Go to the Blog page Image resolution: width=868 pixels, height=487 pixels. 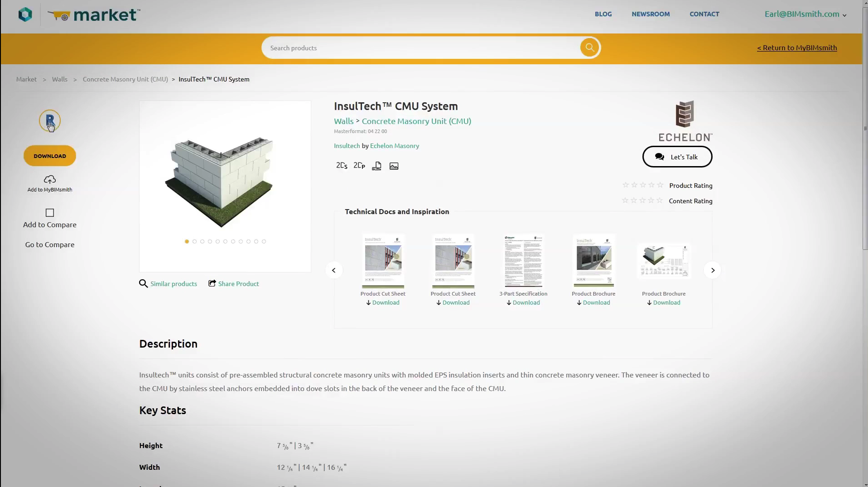pyautogui.click(x=603, y=14)
